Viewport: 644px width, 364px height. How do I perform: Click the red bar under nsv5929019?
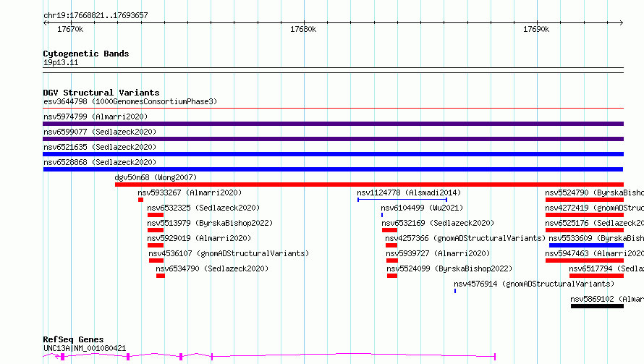(x=156, y=245)
